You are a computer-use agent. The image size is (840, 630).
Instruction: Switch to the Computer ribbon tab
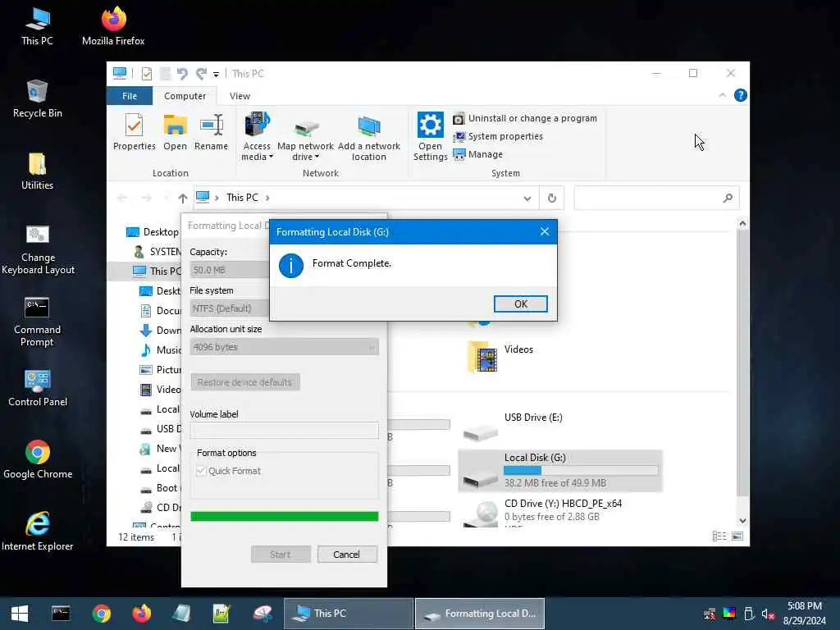[x=185, y=96]
